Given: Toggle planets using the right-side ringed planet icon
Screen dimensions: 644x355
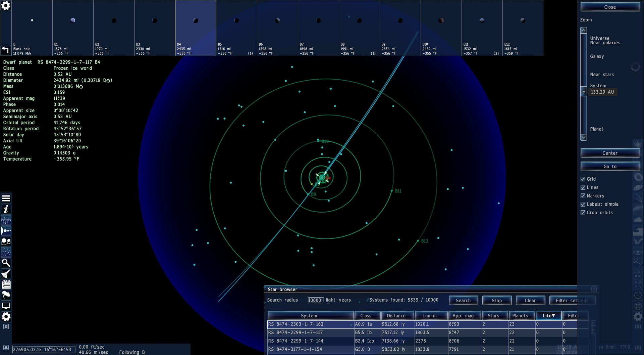Looking at the screenshot, I should pos(638,187).
